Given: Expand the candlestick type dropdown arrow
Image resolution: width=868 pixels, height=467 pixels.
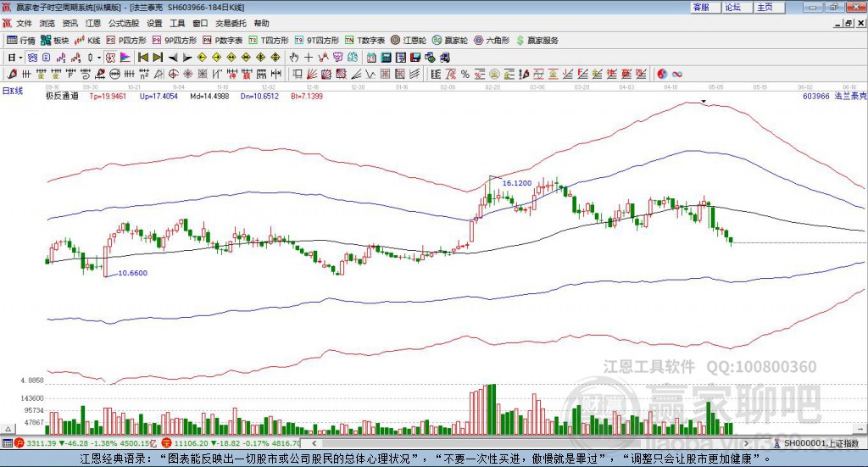Looking at the screenshot, I should click(99, 58).
